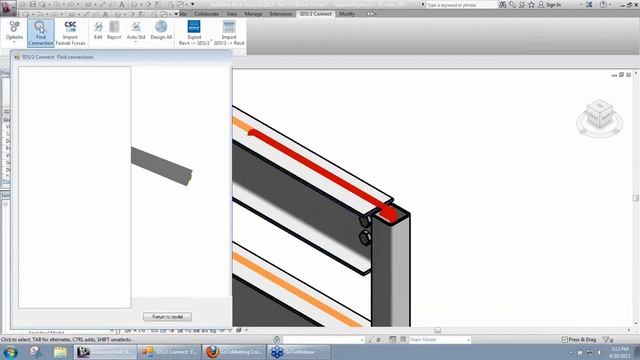Select the Text tool in quick access toolbar

click(x=122, y=4)
